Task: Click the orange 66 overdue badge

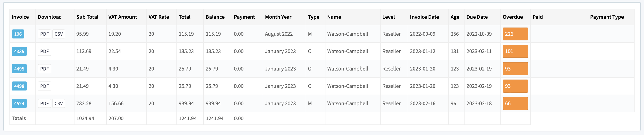Action: tap(515, 103)
